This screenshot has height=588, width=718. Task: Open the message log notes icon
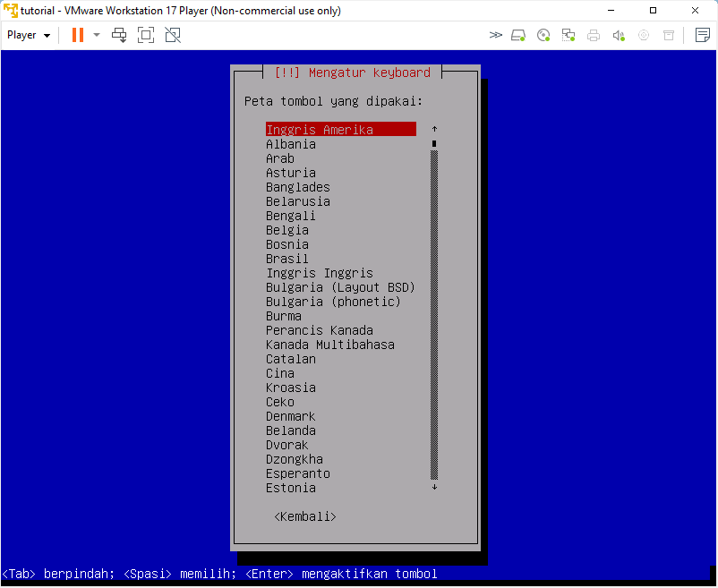(703, 35)
